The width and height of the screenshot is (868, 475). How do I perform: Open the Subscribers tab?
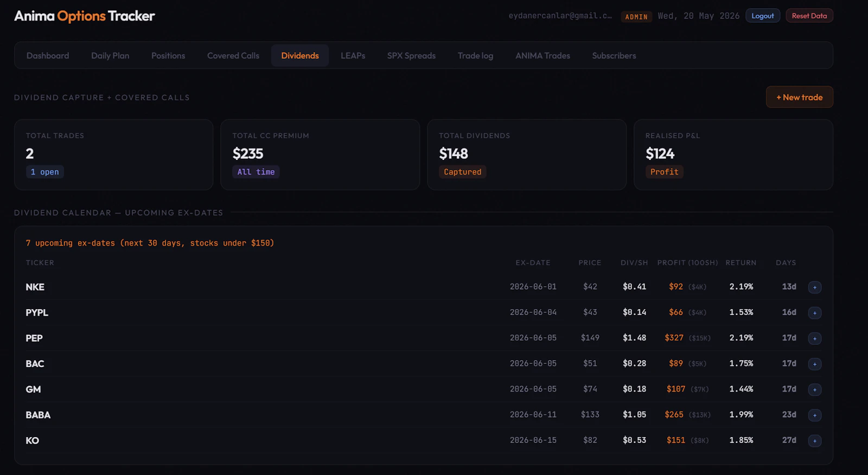[x=614, y=55]
